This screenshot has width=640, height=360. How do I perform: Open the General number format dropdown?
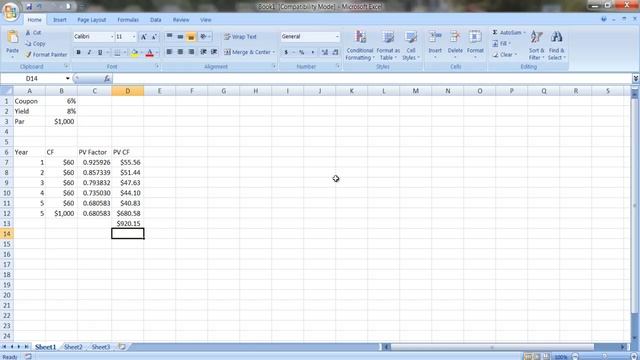point(337,37)
